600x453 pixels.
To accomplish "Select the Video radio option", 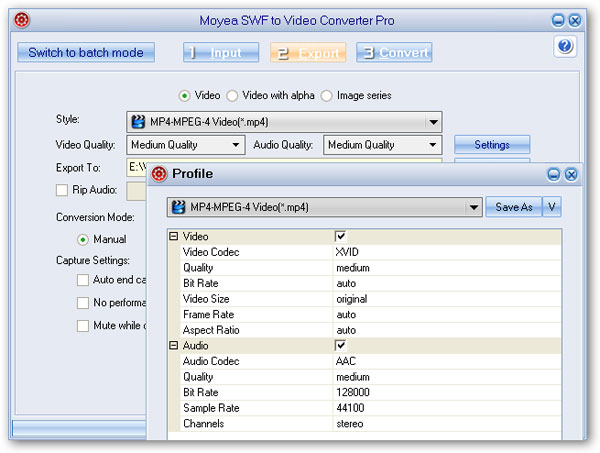I will 184,96.
